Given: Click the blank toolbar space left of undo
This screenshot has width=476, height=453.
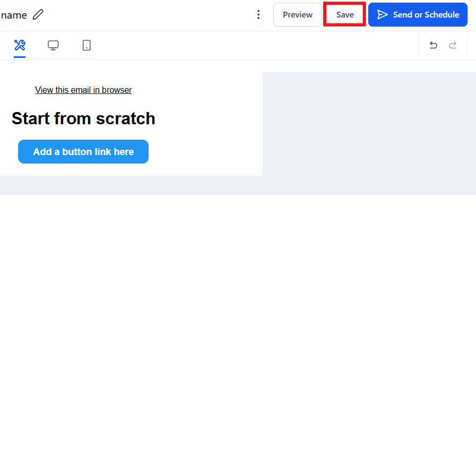Looking at the screenshot, I should tap(255, 45).
